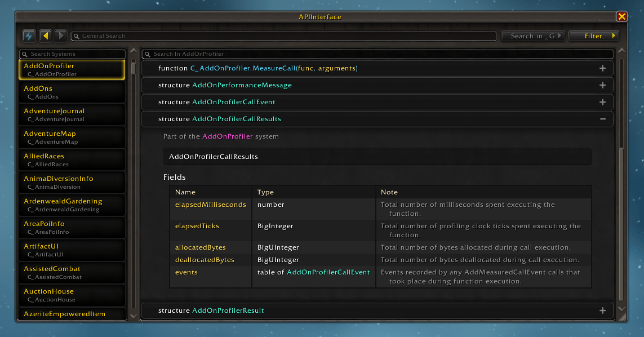This screenshot has height=337, width=644.
Task: Go back with the left arrow button
Action: [46, 36]
